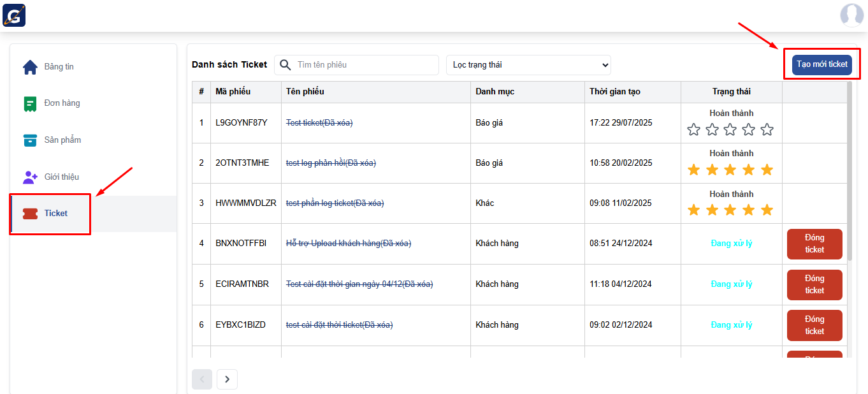Image resolution: width=868 pixels, height=394 pixels.
Task: Click the previous page arrow button
Action: coord(202,379)
